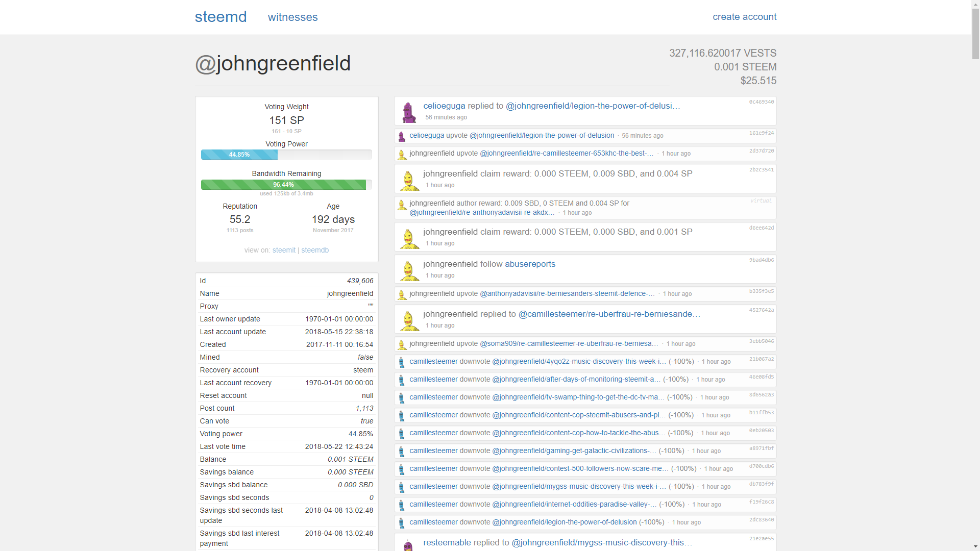Screen dimensions: 980x551
Task: Open @johngreenfield/legion-the-power-of-delusi… reply link
Action: pos(593,106)
